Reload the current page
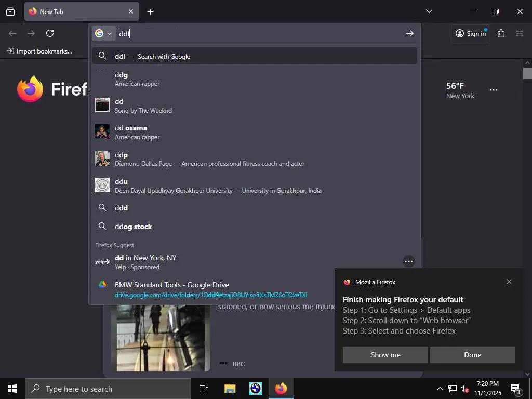The image size is (532, 399). [x=50, y=33]
